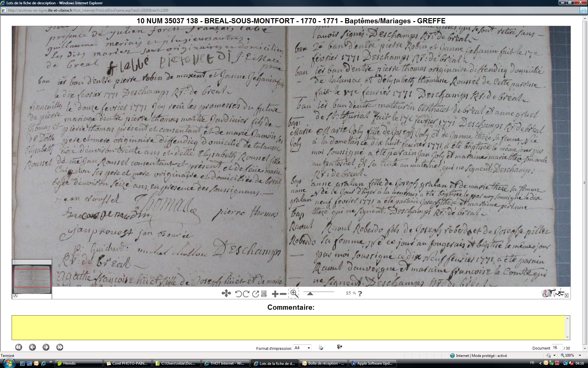Close the Thot logo panel box
Image resolution: width=588 pixels, height=368 pixels.
click(567, 295)
